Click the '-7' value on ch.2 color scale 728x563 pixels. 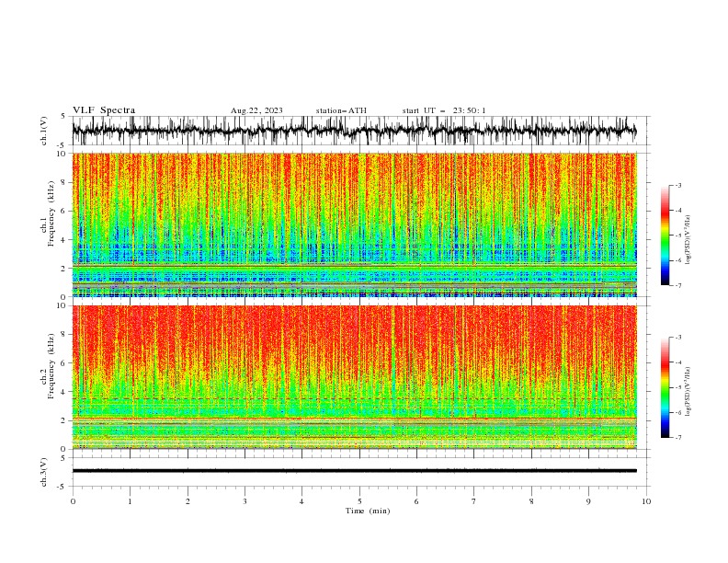coord(677,437)
